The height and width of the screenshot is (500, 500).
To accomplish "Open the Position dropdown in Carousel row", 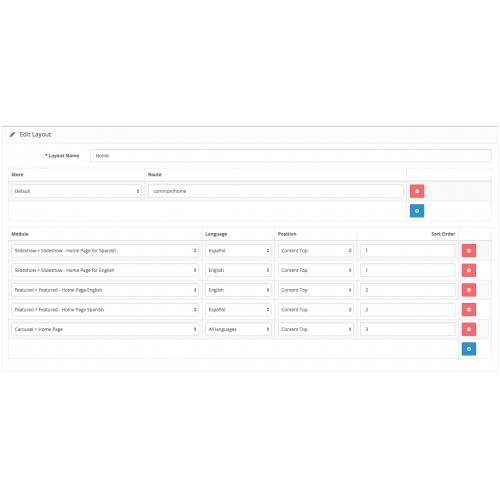I will click(x=316, y=329).
